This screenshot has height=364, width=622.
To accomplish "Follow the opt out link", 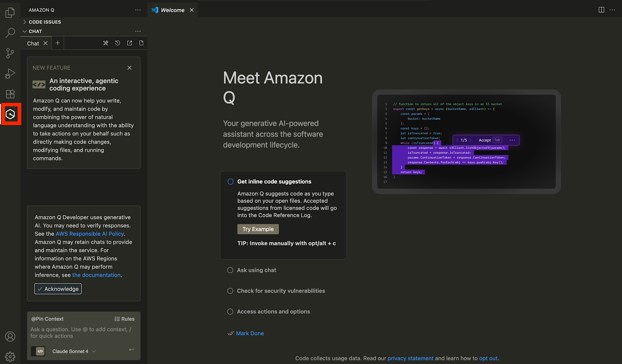I will coord(488,358).
